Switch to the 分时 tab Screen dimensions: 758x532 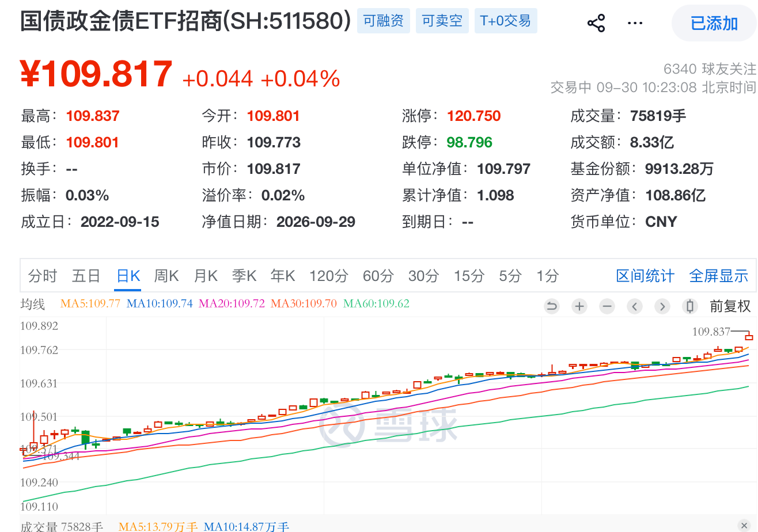click(x=43, y=276)
